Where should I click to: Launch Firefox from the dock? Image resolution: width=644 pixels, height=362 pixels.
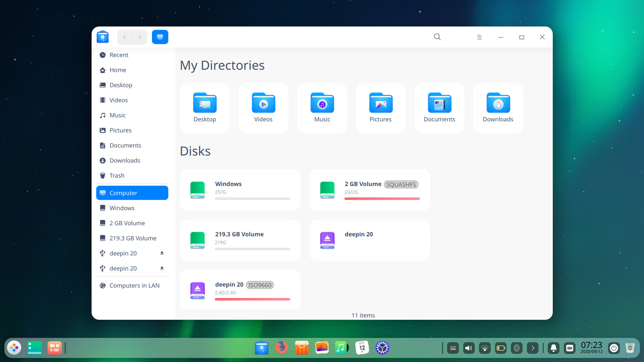click(281, 348)
